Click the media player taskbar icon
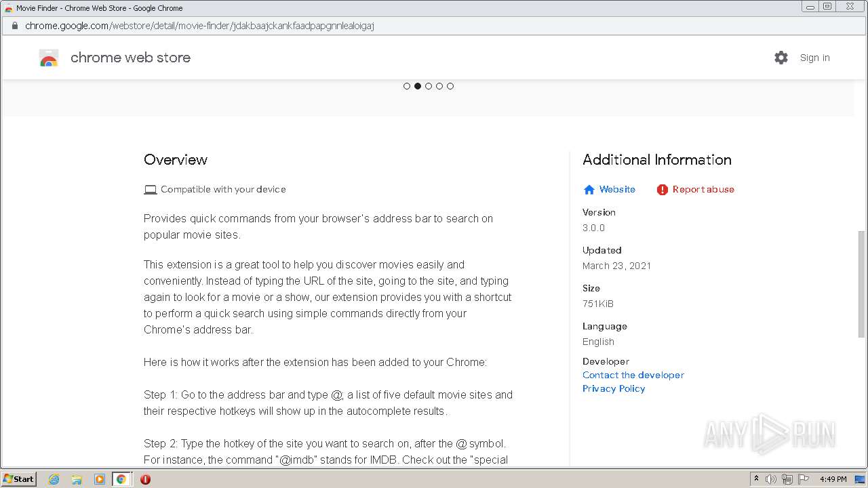868x488 pixels. (99, 479)
